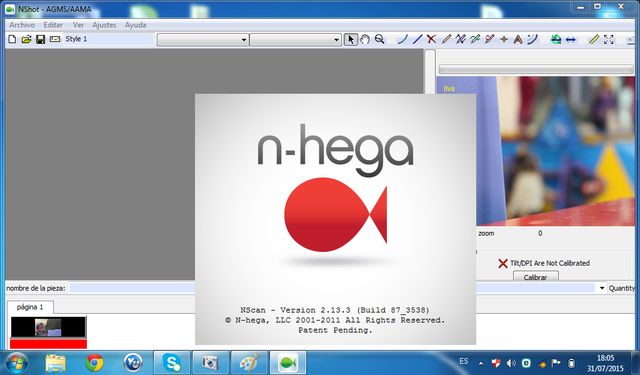
Task: Open the Ver menu
Action: [78, 25]
